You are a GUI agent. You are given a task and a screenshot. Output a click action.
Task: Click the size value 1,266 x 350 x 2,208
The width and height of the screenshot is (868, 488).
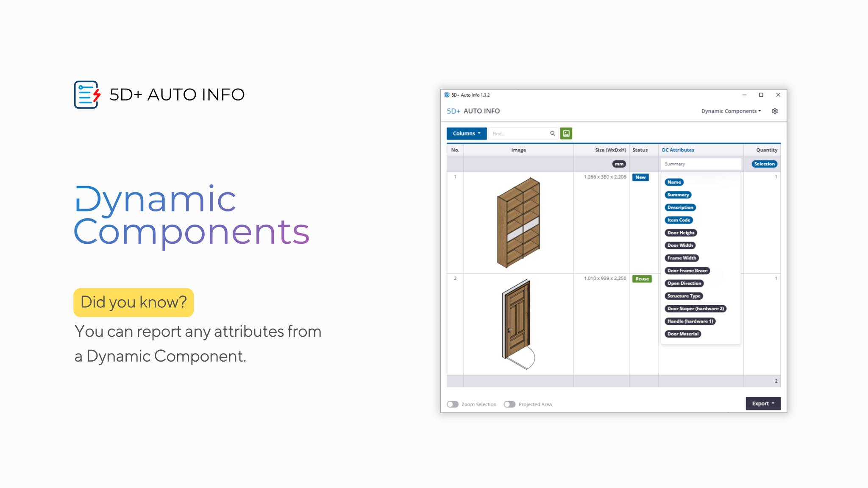[x=605, y=177]
